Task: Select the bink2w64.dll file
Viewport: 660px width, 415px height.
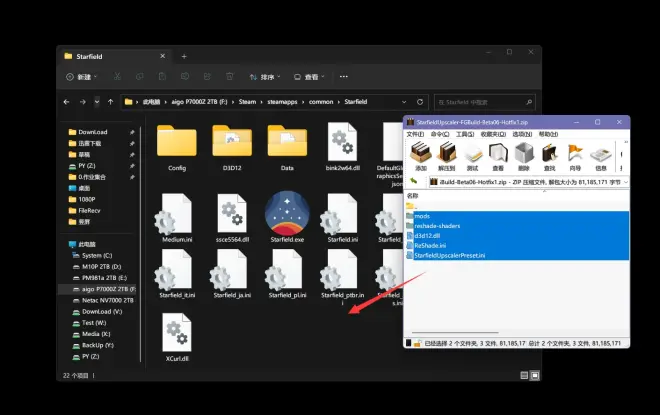Action: [343, 146]
